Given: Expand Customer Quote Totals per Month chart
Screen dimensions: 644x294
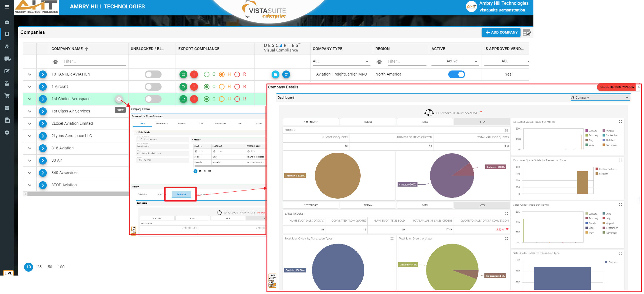Looking at the screenshot, I should [620, 122].
